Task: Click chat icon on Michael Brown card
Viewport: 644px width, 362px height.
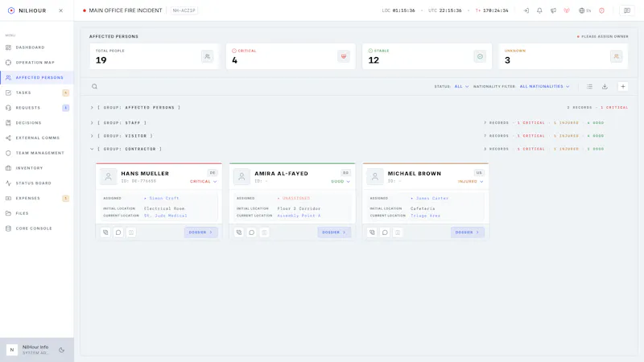Action: tap(385, 232)
